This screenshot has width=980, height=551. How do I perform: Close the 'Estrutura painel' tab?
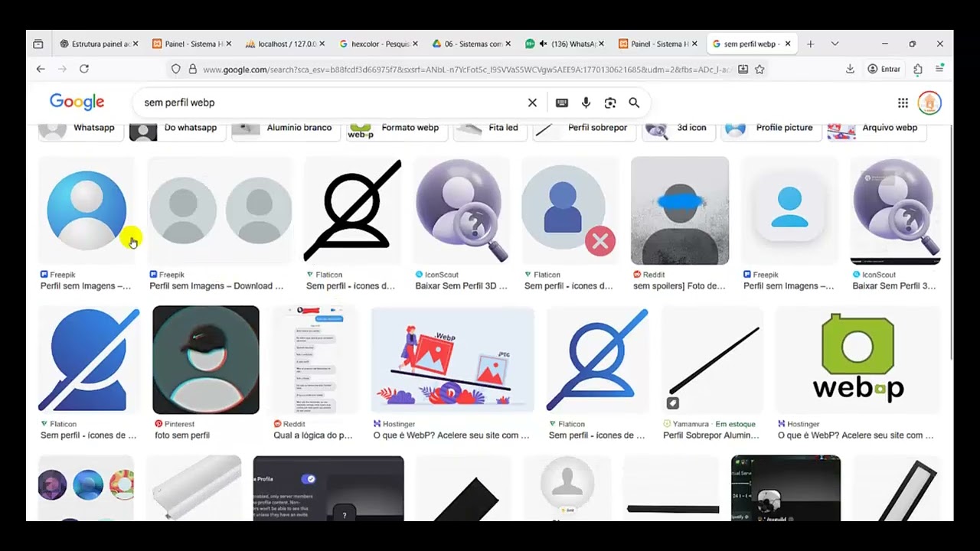coord(136,44)
